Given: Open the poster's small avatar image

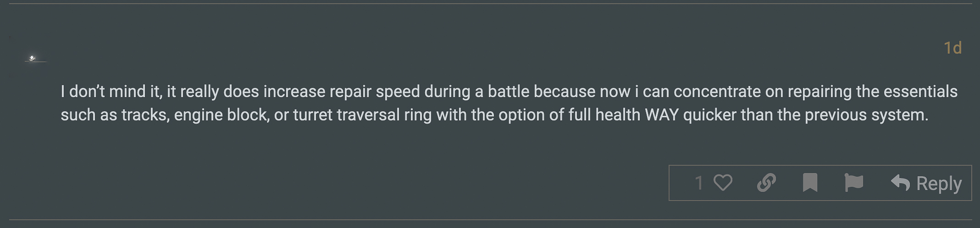Looking at the screenshot, I should pyautogui.click(x=33, y=59).
